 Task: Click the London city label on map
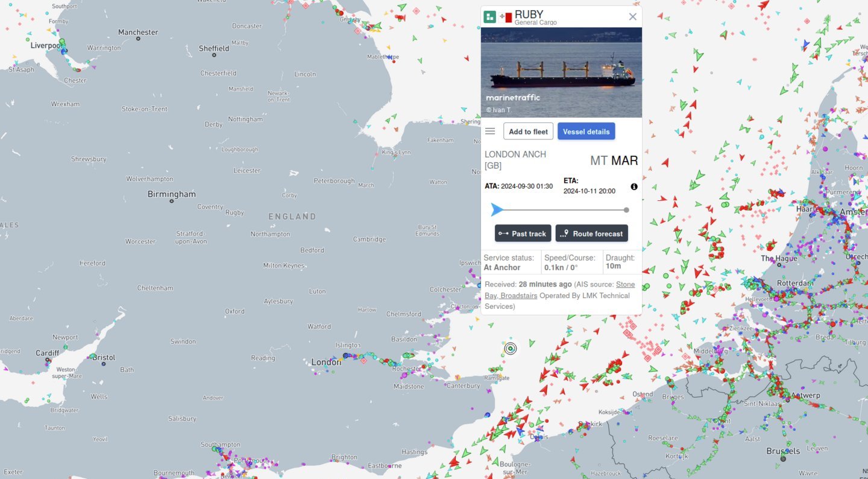[326, 362]
